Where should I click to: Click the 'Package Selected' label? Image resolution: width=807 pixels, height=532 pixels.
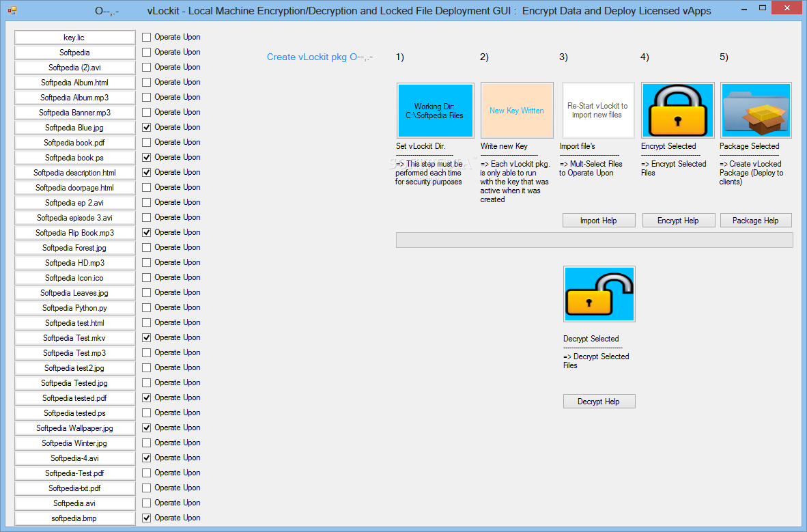point(750,146)
